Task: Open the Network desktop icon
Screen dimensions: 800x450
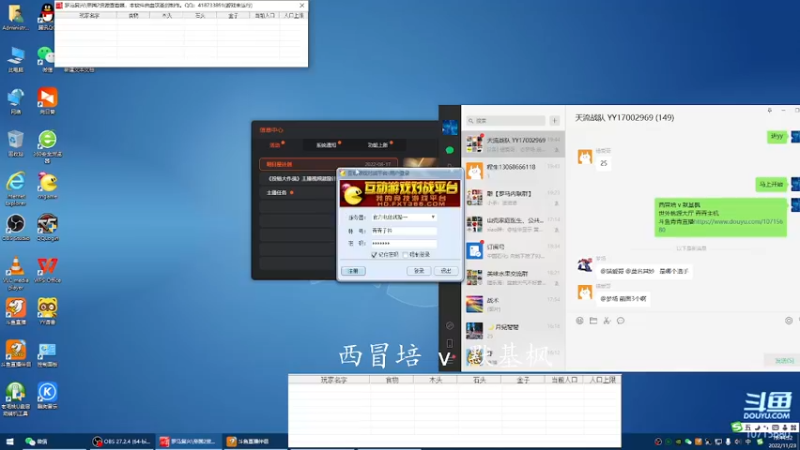Action: pos(15,101)
